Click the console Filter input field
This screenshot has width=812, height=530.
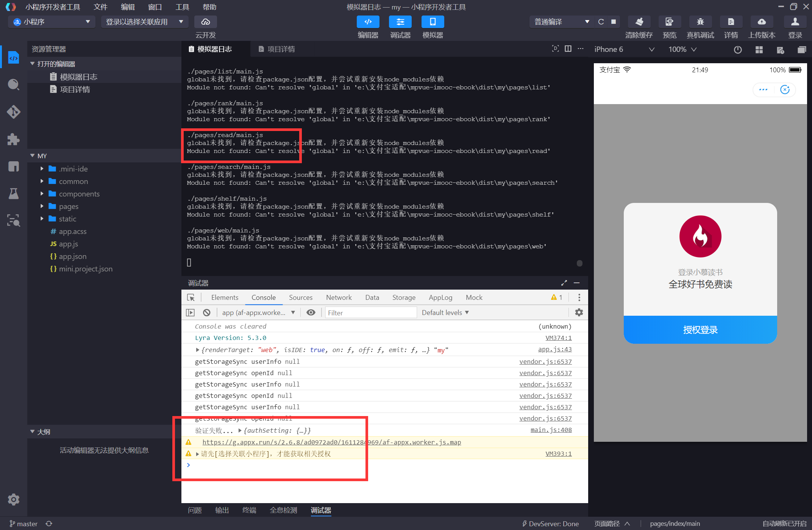point(370,313)
